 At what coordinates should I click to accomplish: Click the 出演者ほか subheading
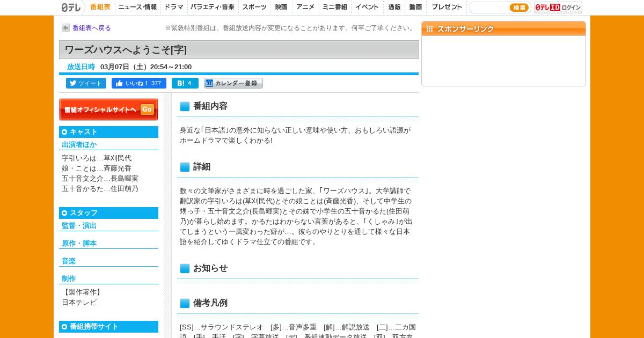(79, 145)
